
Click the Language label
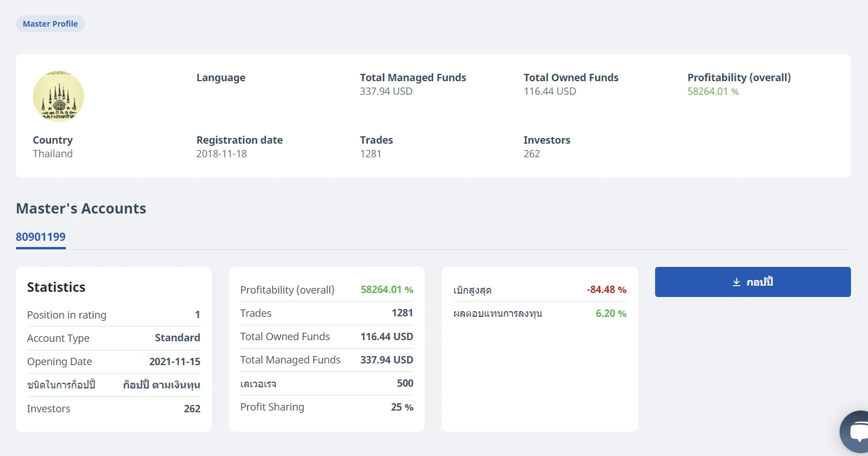[x=221, y=78]
